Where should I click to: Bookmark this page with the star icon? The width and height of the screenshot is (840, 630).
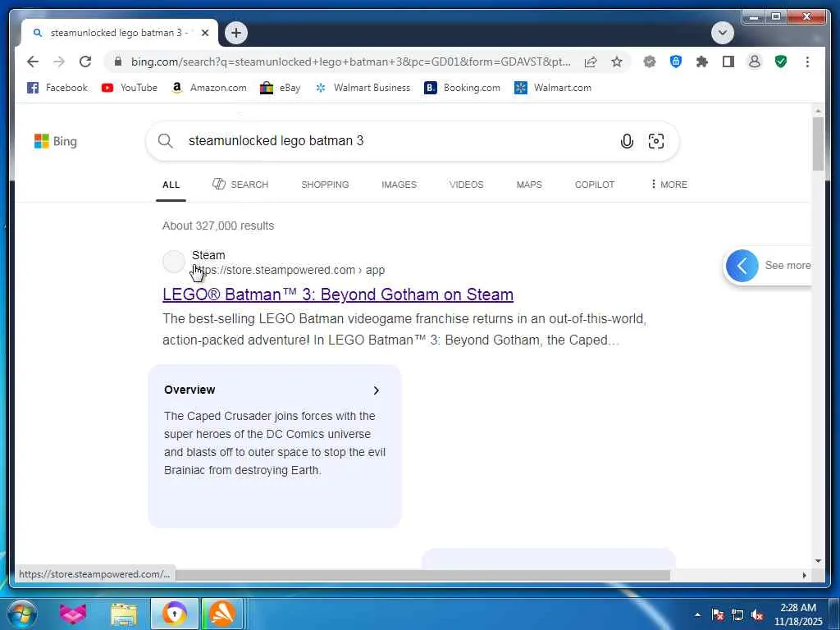pyautogui.click(x=617, y=62)
